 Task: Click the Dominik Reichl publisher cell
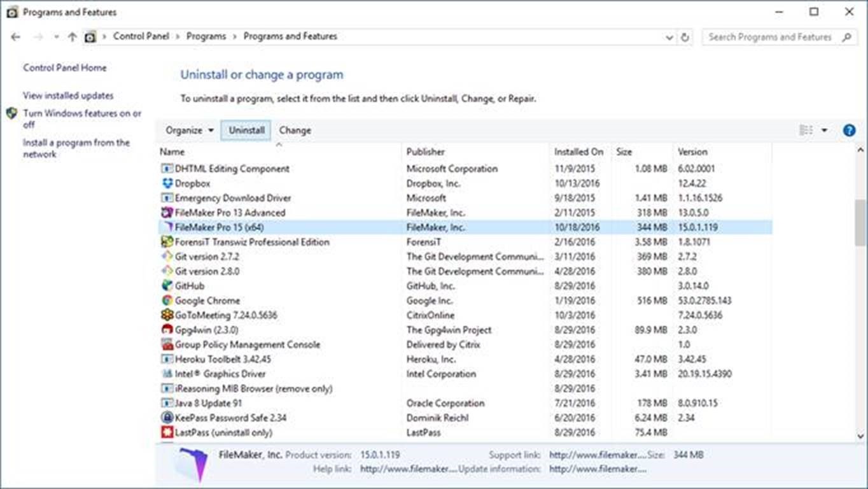click(437, 418)
